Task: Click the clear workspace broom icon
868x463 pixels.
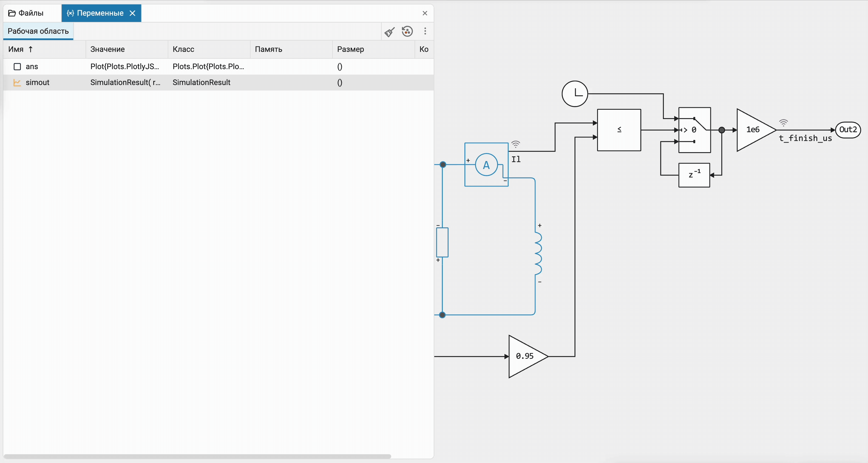Action: click(390, 32)
